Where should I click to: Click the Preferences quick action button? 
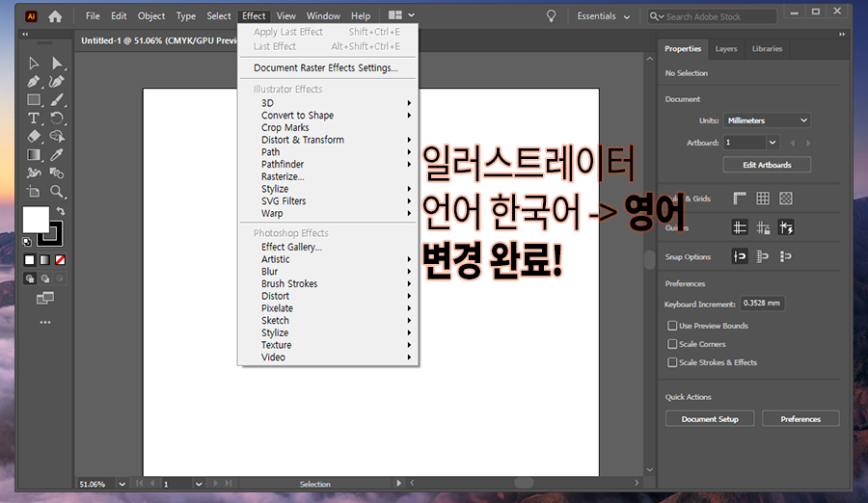coord(800,419)
